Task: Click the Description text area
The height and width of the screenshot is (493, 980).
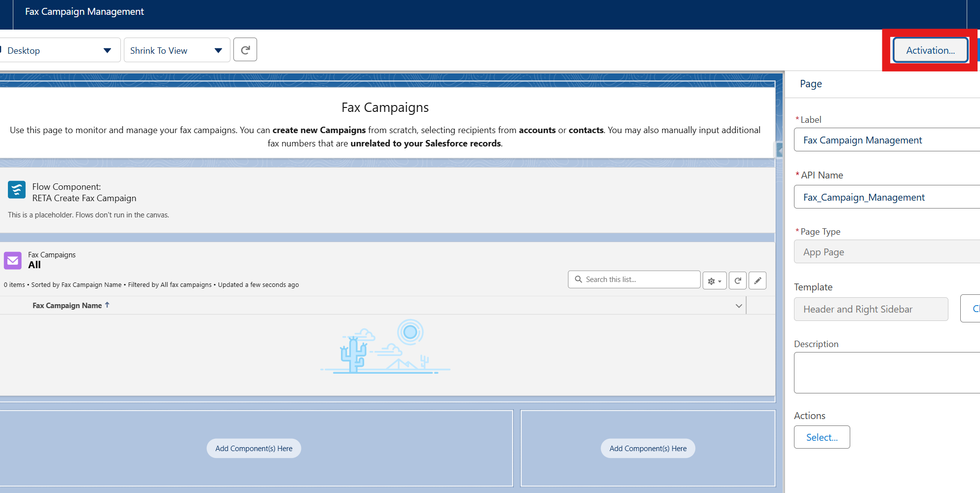Action: (886, 372)
